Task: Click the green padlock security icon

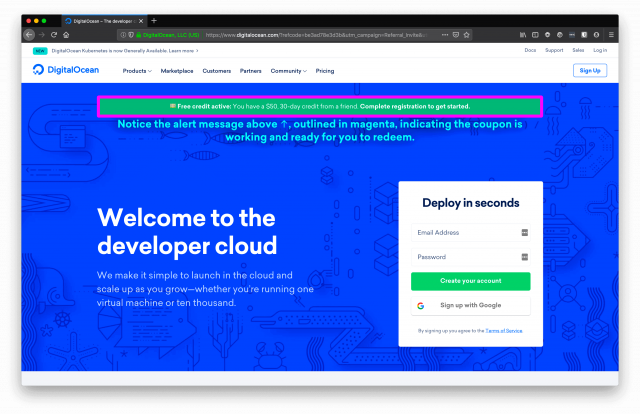Action: (139, 35)
